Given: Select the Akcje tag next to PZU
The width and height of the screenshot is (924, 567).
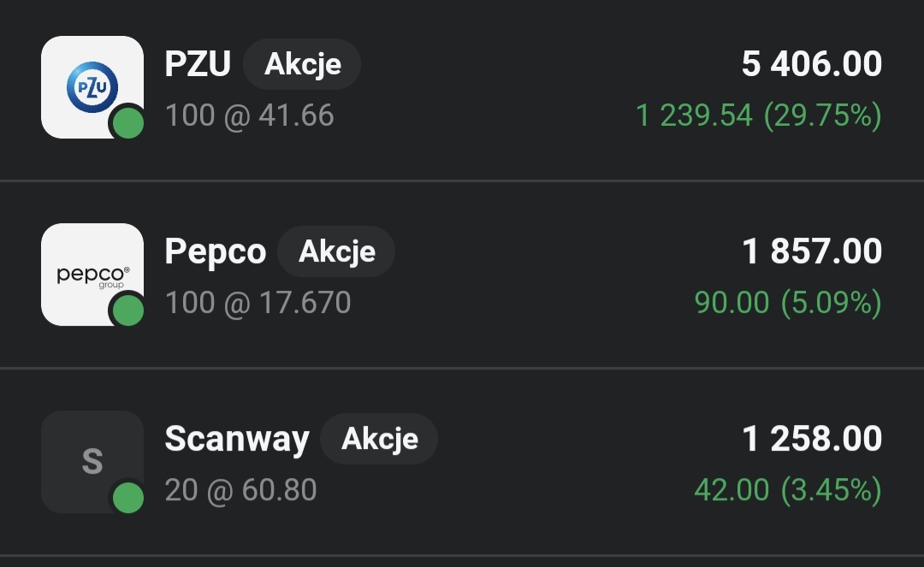Looking at the screenshot, I should 302,64.
